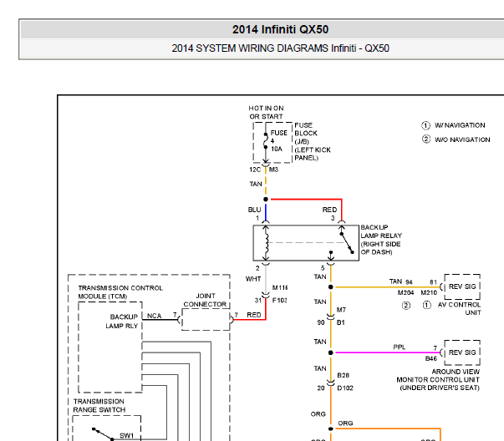This screenshot has height=441, width=504.
Task: Click the '12C' pin label under fuse block
Action: click(x=255, y=170)
